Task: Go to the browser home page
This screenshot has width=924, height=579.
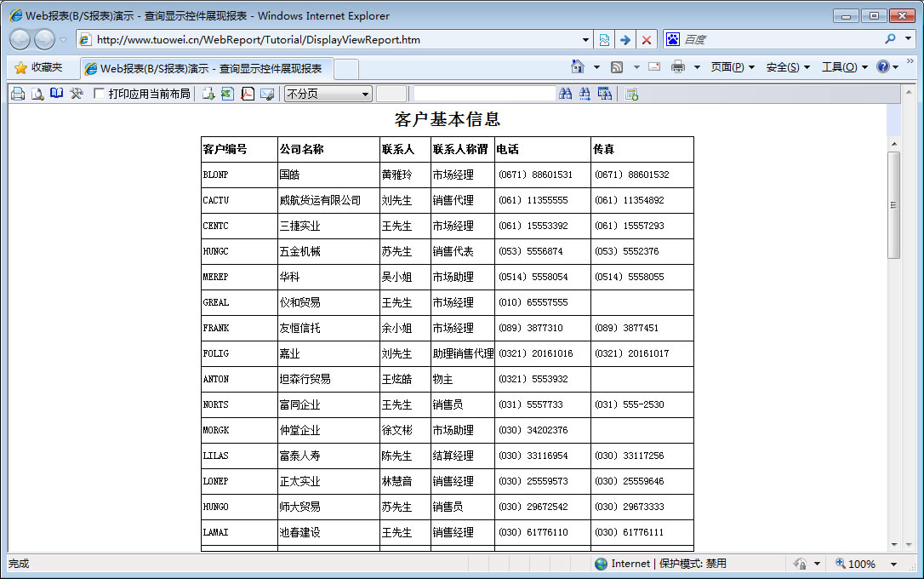Action: coord(578,67)
